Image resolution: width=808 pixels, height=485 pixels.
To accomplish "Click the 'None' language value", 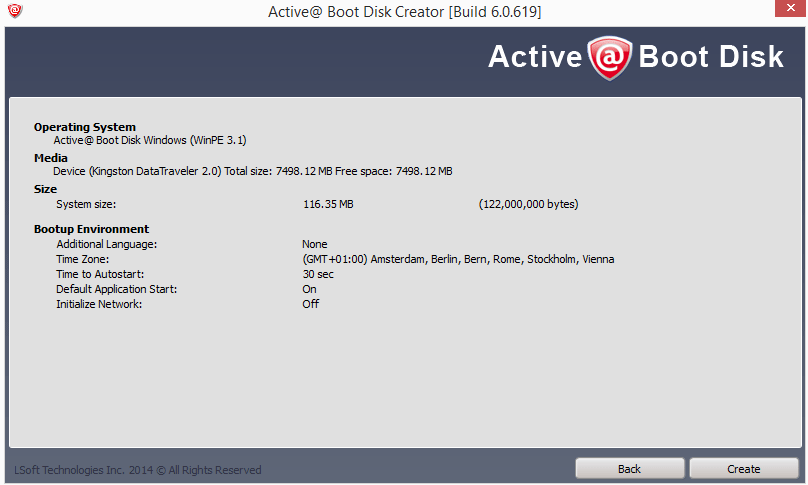I will point(315,244).
